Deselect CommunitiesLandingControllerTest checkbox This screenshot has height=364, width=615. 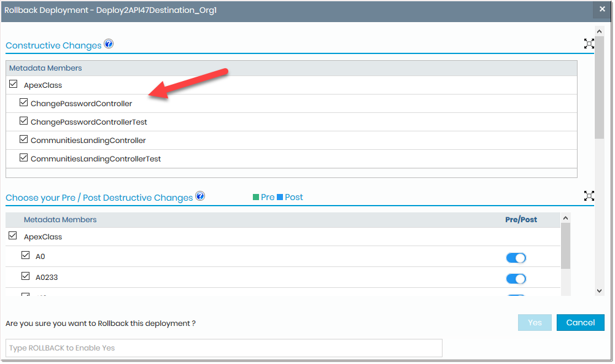[x=24, y=158]
